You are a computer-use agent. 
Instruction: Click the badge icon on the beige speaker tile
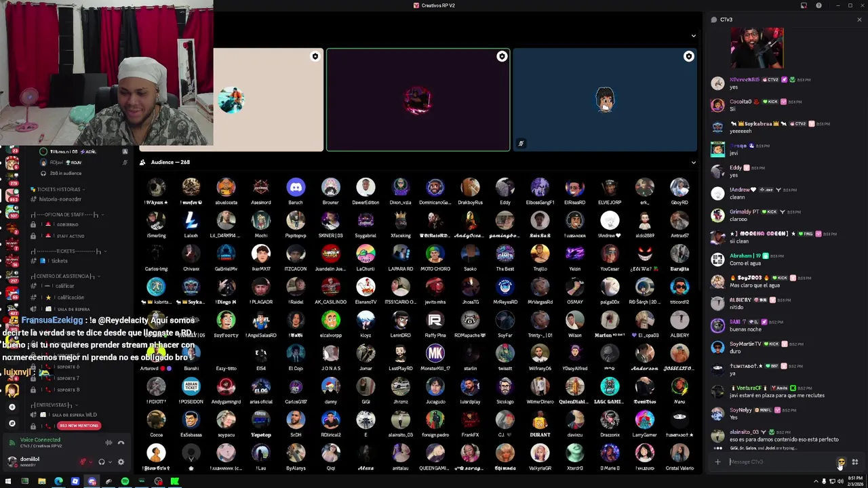[x=315, y=56]
